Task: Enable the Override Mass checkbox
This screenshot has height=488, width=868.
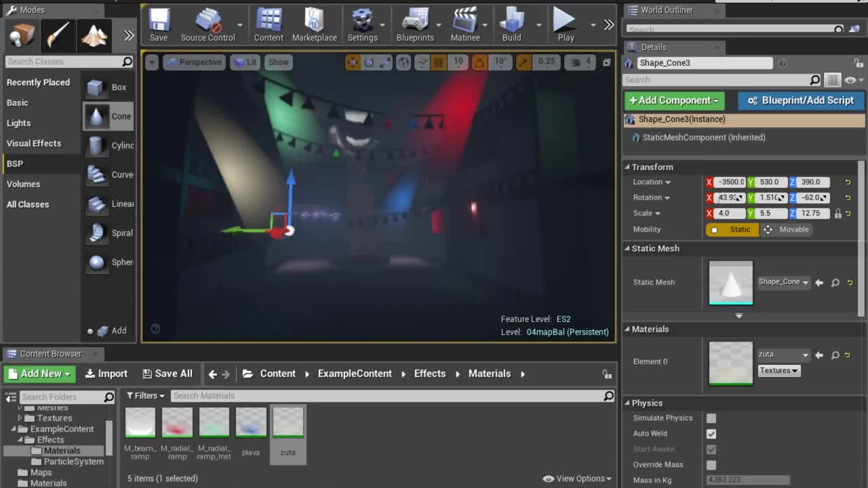Action: (711, 465)
